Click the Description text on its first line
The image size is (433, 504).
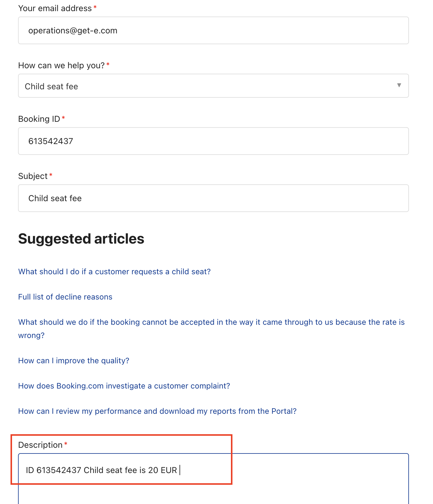coord(101,470)
